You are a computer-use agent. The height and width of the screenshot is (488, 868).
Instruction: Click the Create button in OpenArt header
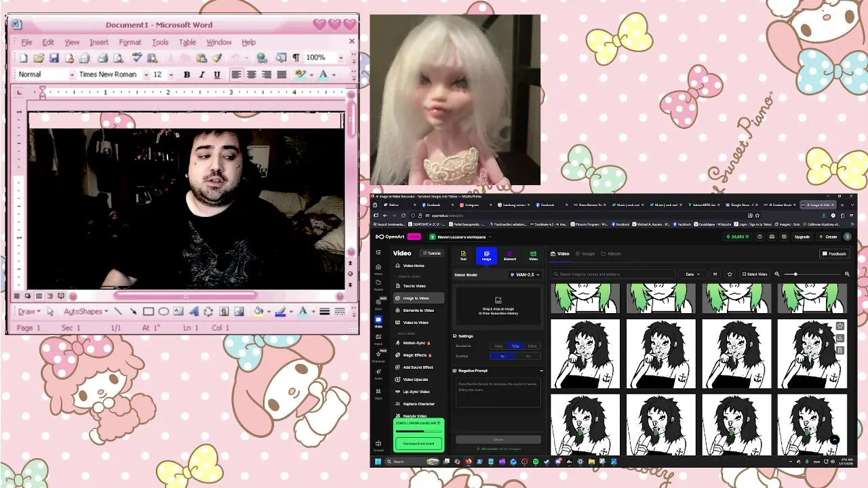pos(828,237)
